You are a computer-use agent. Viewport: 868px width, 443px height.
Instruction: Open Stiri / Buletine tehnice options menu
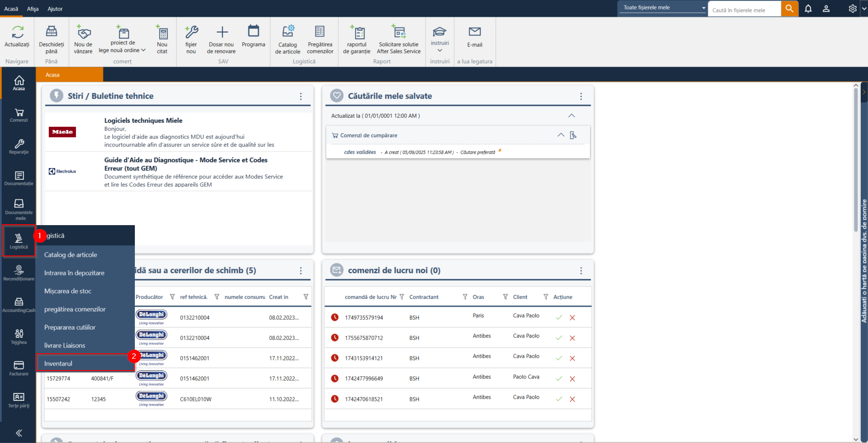301,96
